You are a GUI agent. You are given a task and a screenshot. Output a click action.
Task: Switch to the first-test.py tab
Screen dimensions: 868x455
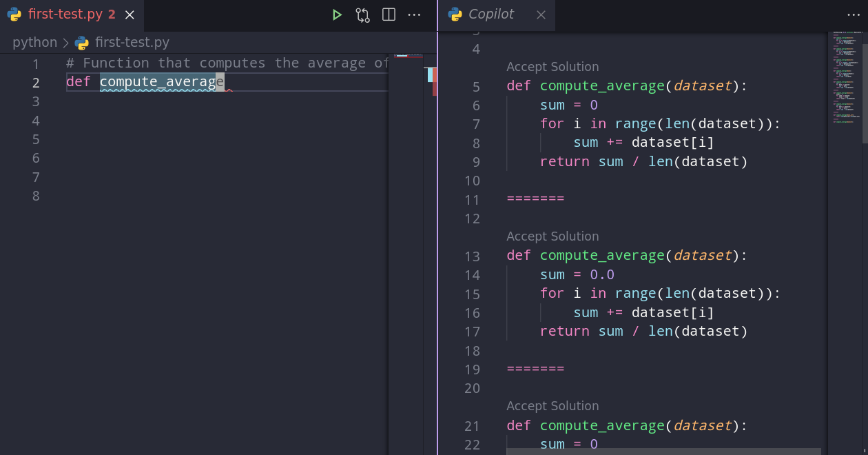(x=65, y=14)
